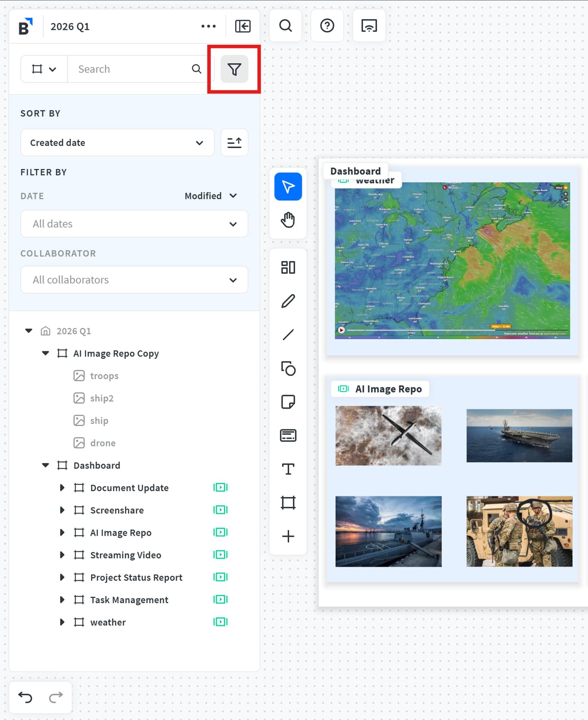Select the pen drawing tool
This screenshot has height=720, width=588.
click(x=288, y=301)
